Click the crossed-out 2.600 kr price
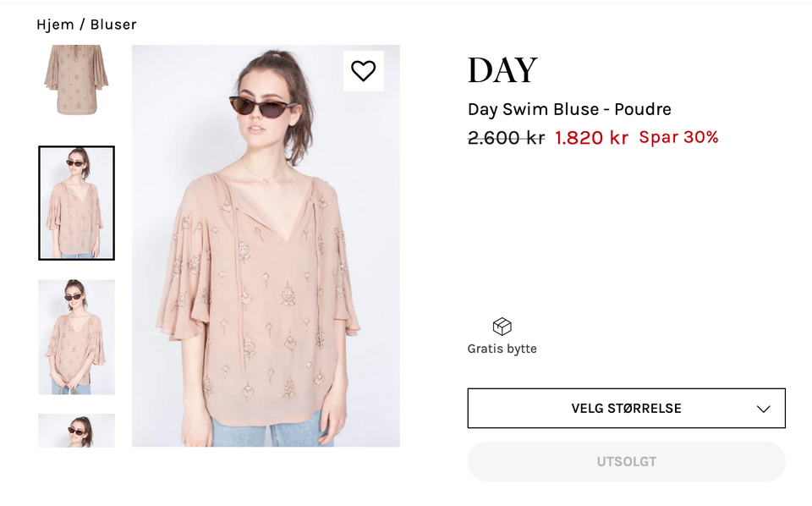This screenshot has height=506, width=812. [x=506, y=138]
